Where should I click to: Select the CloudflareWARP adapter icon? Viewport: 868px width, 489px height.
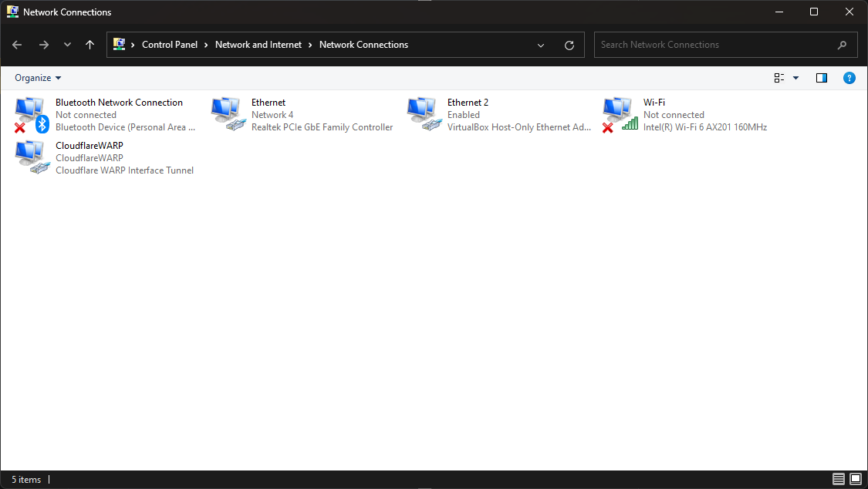pyautogui.click(x=32, y=157)
